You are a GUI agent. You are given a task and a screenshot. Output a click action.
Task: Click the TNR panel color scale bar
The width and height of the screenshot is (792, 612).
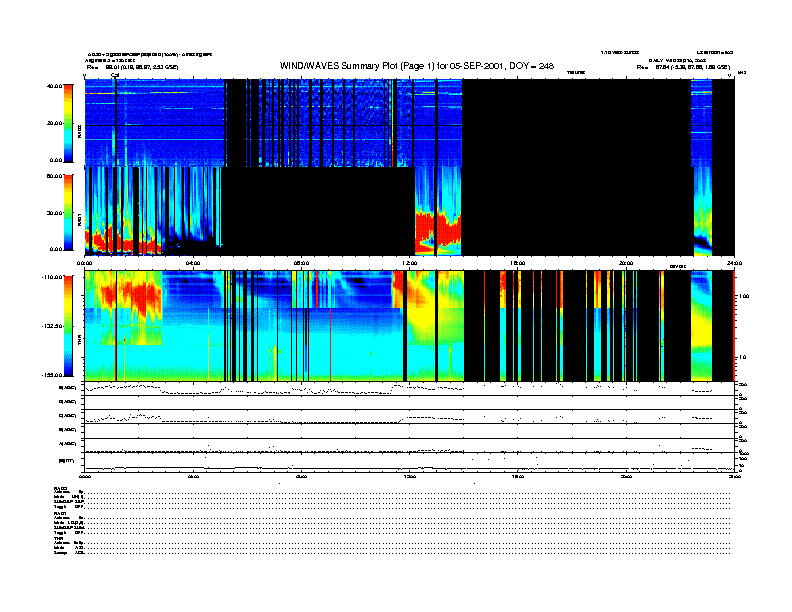pos(68,326)
